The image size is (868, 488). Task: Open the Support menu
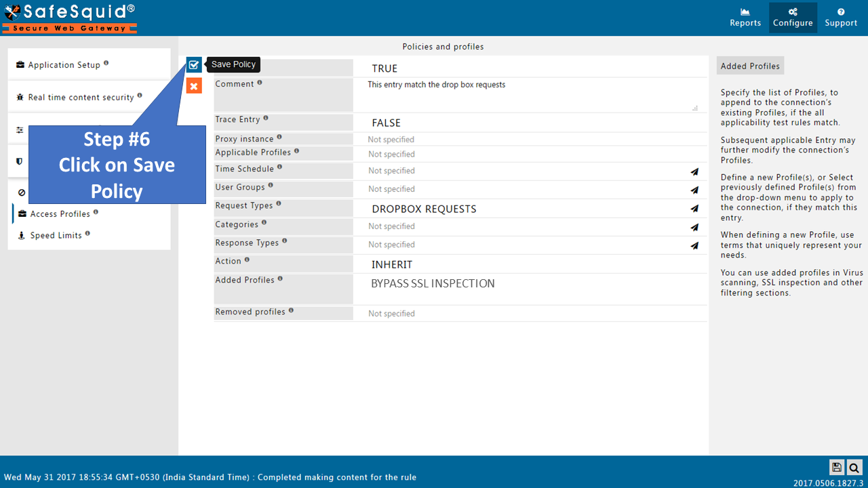tap(840, 17)
